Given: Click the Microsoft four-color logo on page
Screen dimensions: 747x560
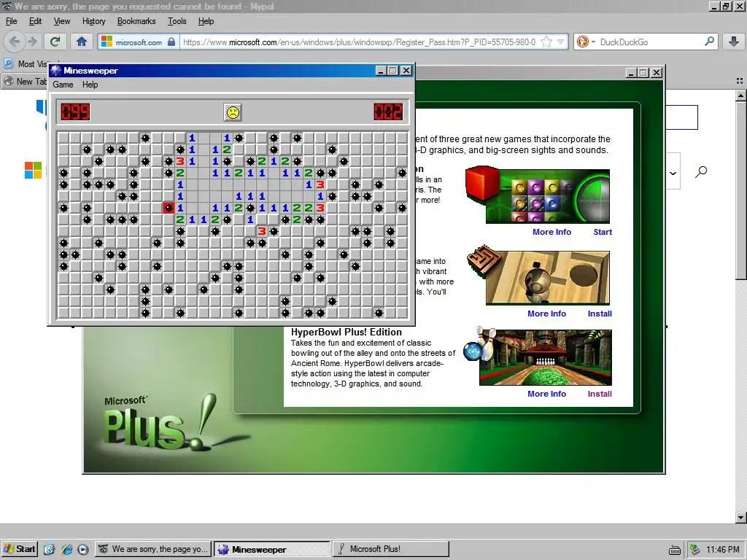Looking at the screenshot, I should (x=33, y=171).
